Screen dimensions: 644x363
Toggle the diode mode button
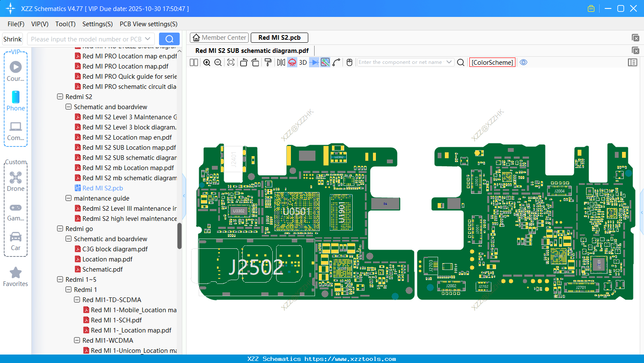coord(314,63)
